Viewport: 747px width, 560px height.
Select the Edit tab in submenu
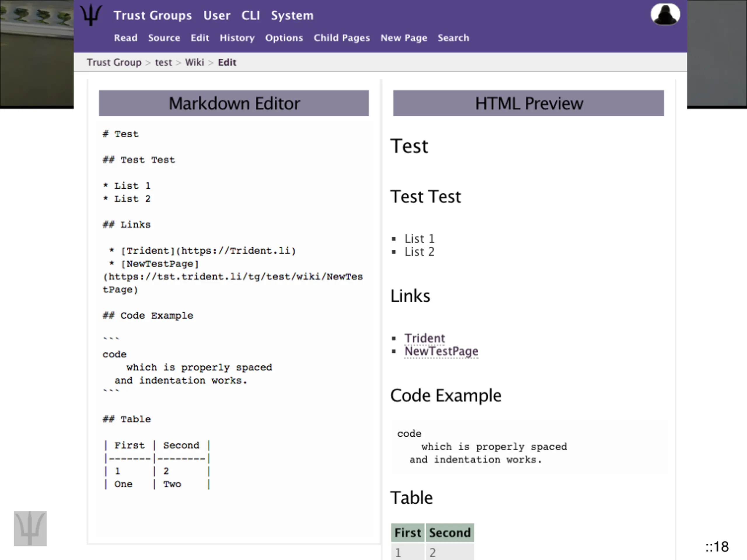[200, 38]
